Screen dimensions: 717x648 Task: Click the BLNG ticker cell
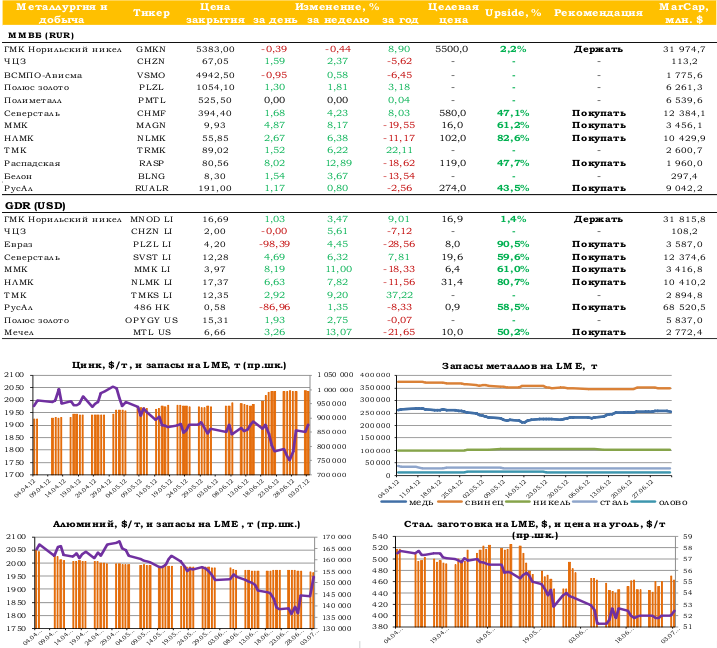coord(151,176)
